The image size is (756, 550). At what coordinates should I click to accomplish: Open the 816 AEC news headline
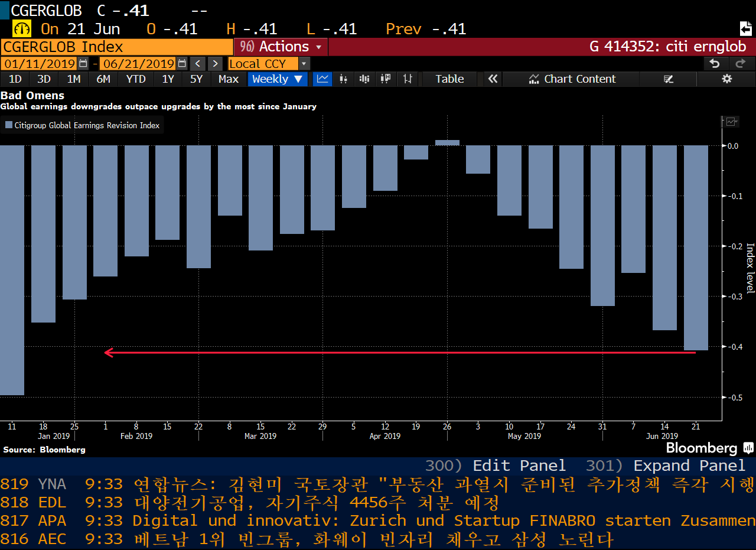pyautogui.click(x=378, y=539)
